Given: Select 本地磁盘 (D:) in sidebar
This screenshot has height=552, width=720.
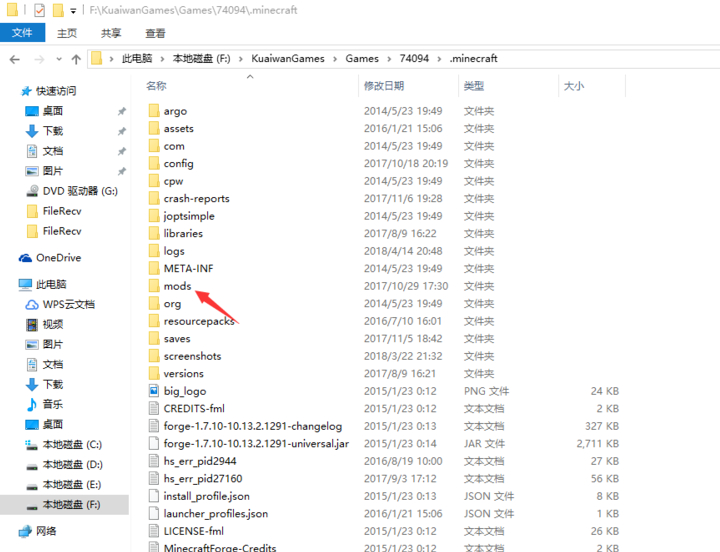Looking at the screenshot, I should tap(72, 465).
